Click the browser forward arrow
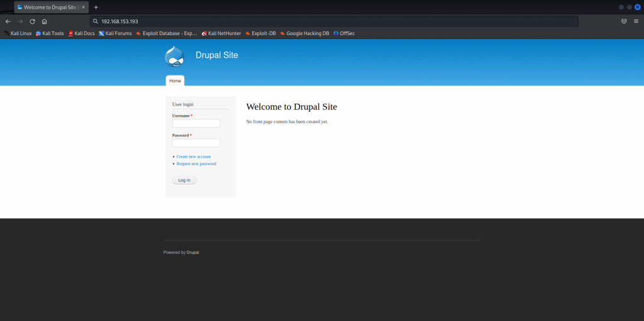644x321 pixels. click(x=20, y=21)
